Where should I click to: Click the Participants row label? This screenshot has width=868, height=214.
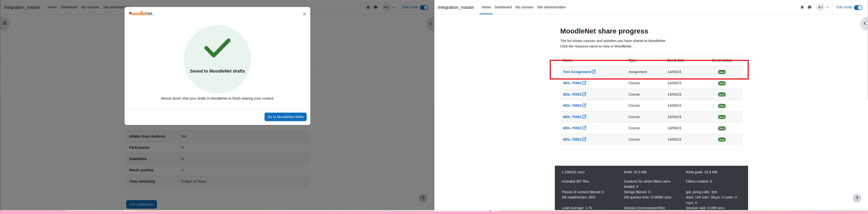coord(139,147)
